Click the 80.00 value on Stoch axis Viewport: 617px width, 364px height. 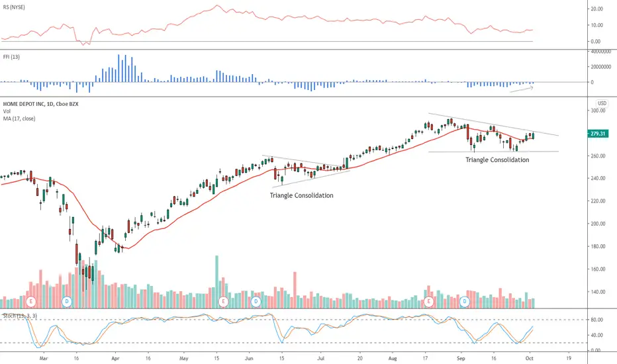tap(597, 320)
